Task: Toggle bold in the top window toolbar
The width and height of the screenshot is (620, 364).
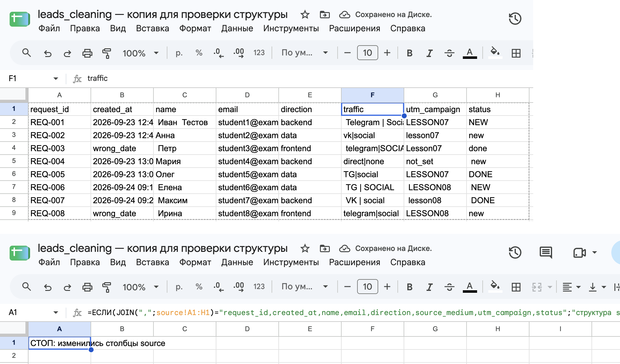Action: pyautogui.click(x=410, y=53)
